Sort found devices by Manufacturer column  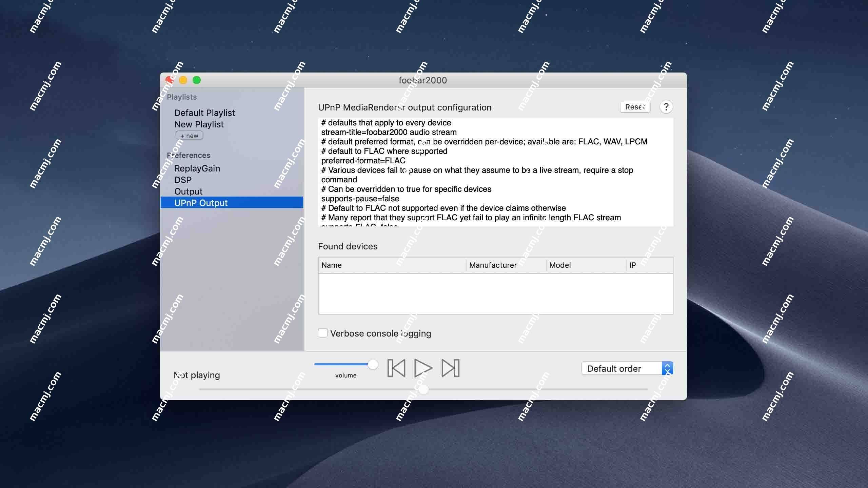506,265
